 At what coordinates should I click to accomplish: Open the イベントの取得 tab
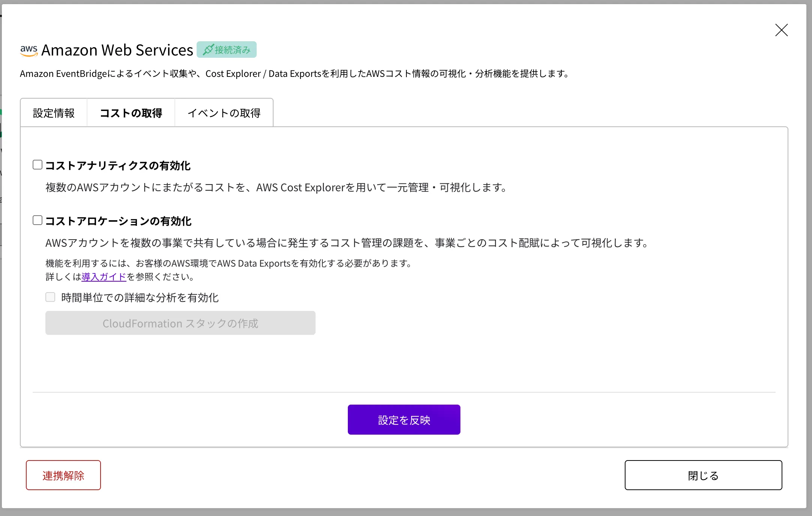pos(224,113)
